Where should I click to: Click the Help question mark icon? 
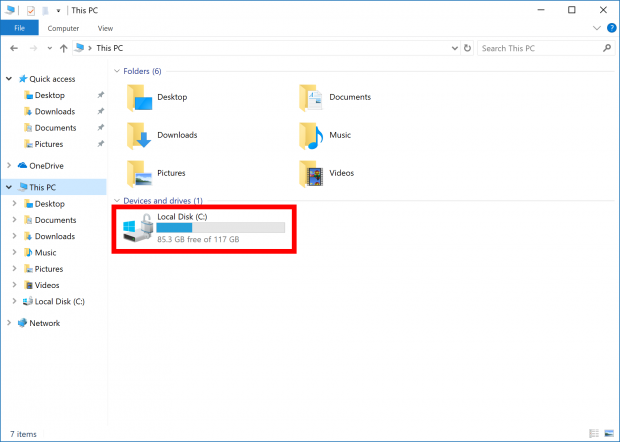(609, 29)
